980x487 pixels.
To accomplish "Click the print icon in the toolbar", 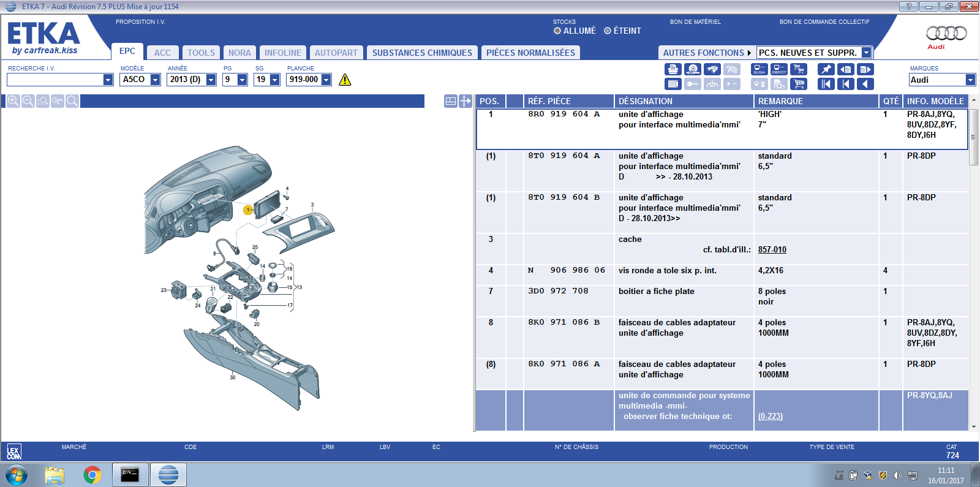I will pos(673,69).
